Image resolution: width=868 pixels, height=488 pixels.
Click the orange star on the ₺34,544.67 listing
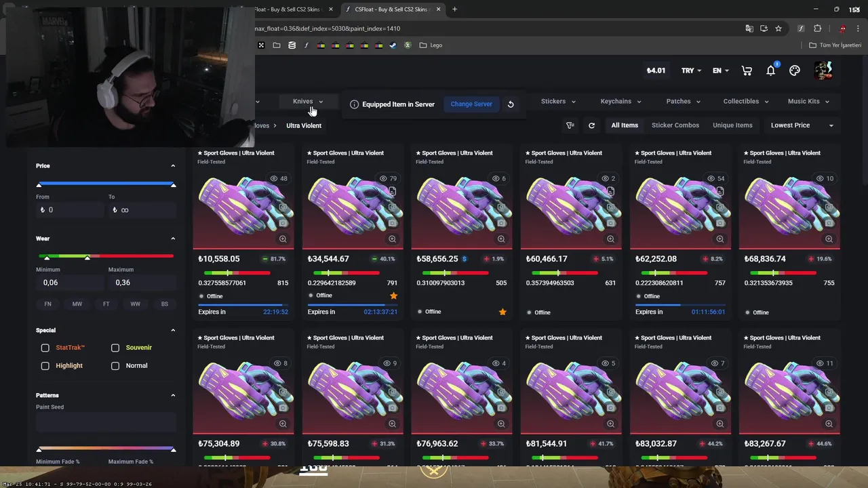click(393, 296)
